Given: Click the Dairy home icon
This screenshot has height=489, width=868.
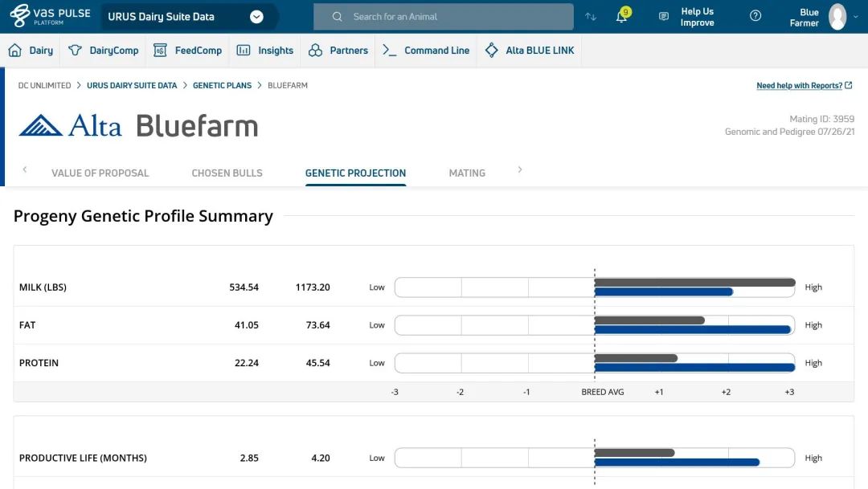Looking at the screenshot, I should 15,51.
